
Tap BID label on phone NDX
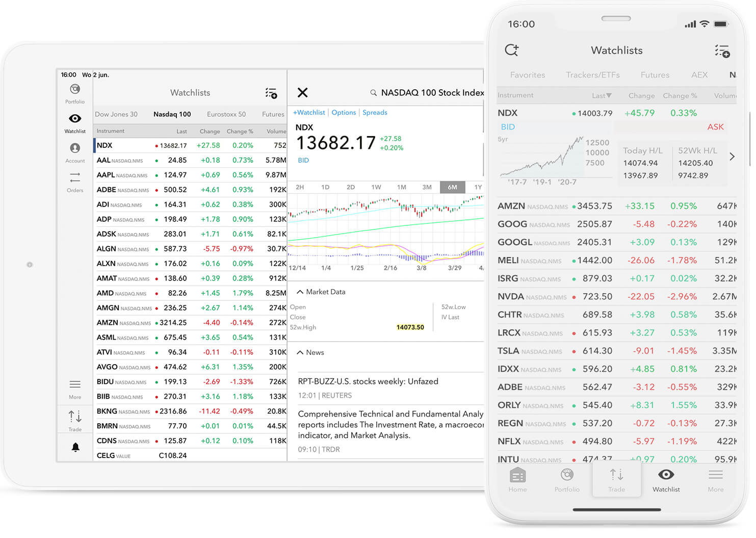508,127
